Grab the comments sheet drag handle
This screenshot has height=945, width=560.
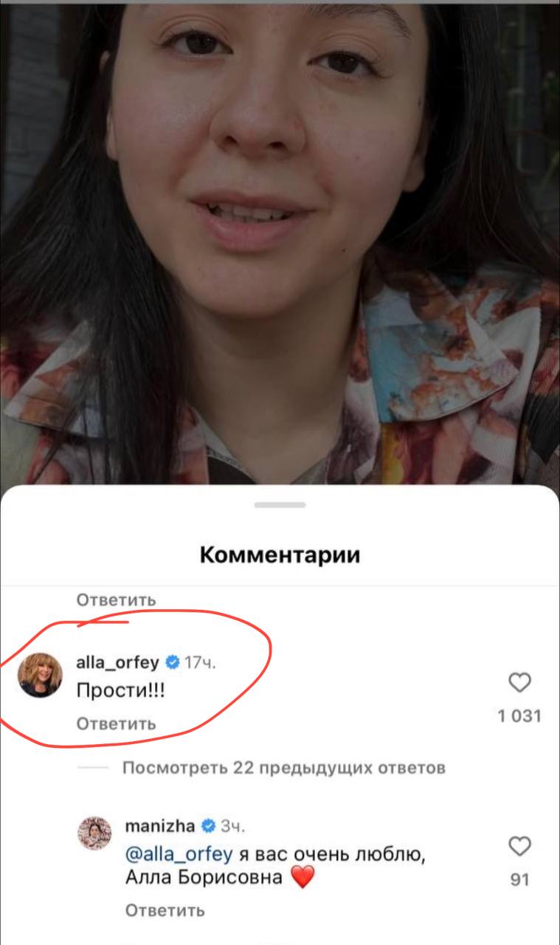(280, 505)
